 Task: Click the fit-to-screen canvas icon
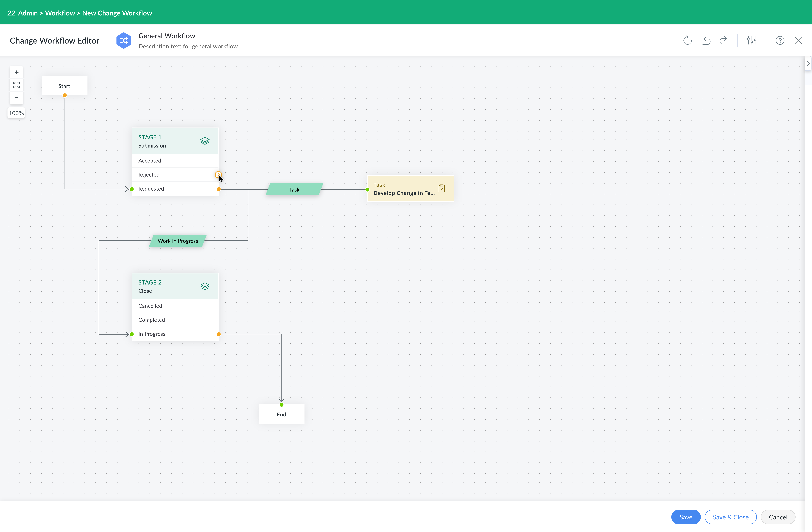[16, 85]
